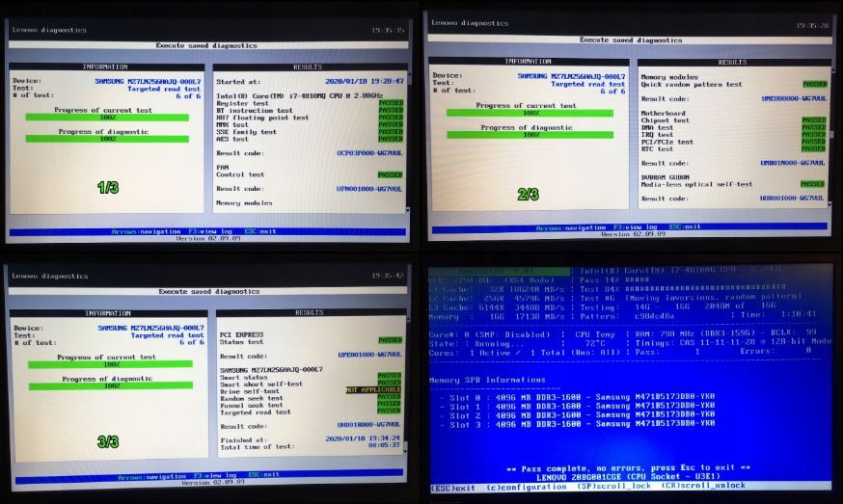Click result code UPE001000-WG7VUL
The width and height of the screenshot is (843, 504).
[369, 356]
